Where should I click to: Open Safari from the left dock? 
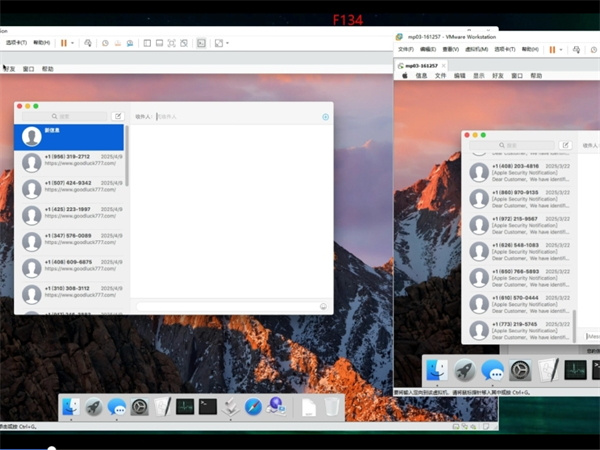(253, 406)
